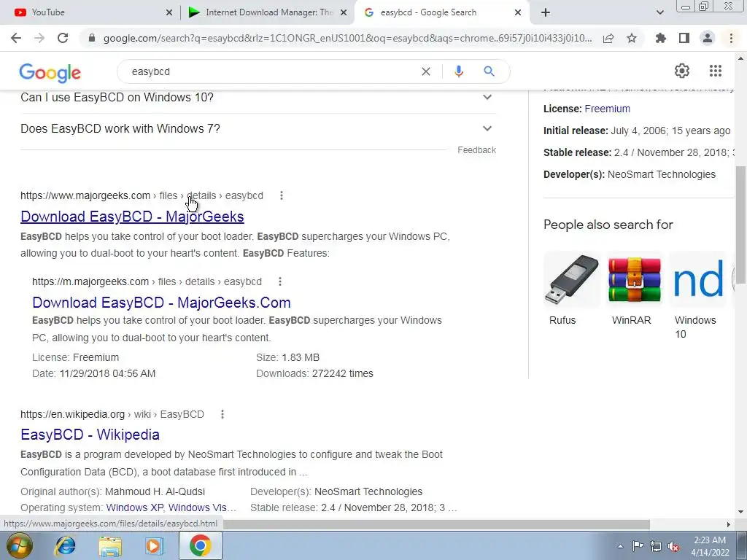
Task: Click the vertical page scrollbar thumb
Action: (x=741, y=224)
